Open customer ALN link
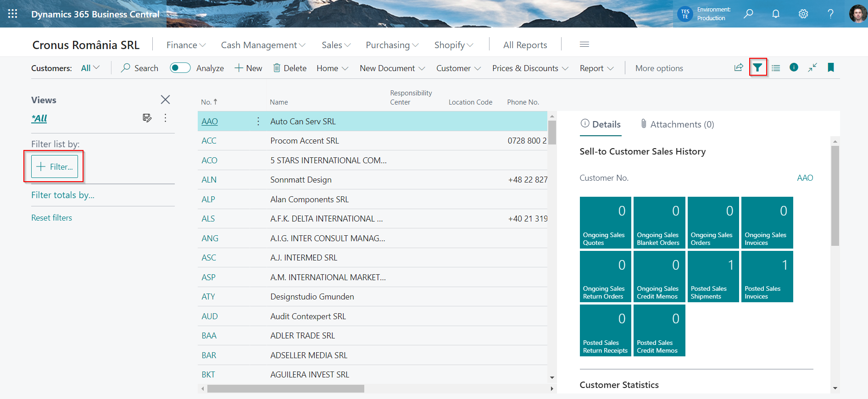The width and height of the screenshot is (868, 399). pos(209,180)
